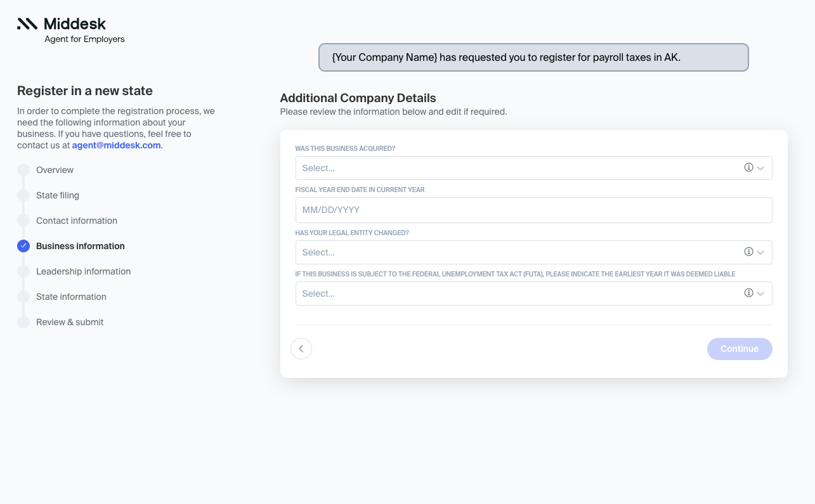The height and width of the screenshot is (504, 815).
Task: Open the Leadership information step
Action: pos(83,271)
